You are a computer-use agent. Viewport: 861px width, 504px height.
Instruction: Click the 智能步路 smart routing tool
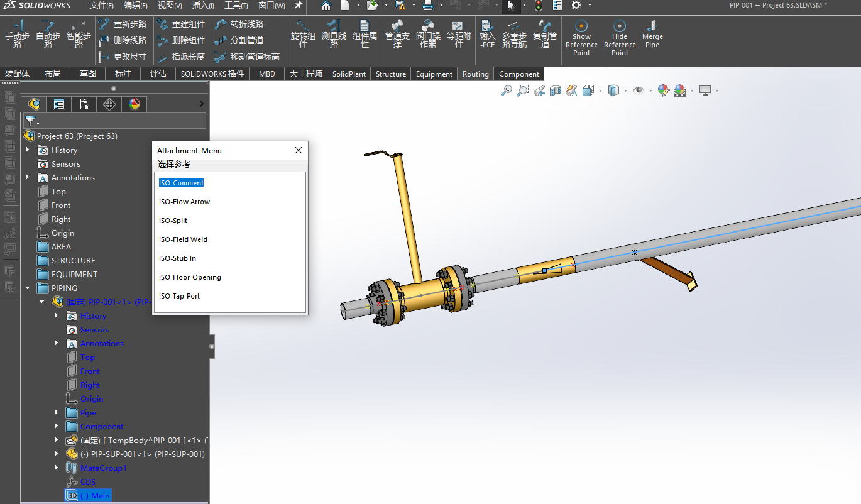coord(79,35)
